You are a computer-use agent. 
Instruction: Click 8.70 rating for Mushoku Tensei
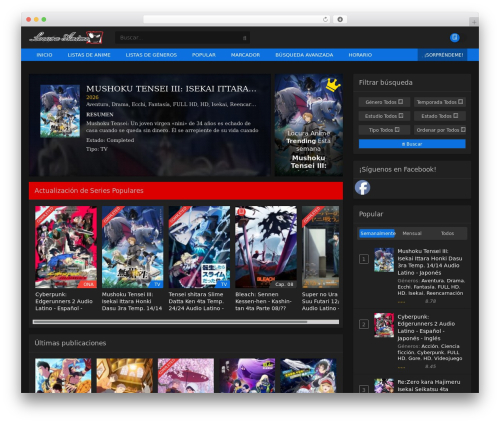tap(430, 301)
